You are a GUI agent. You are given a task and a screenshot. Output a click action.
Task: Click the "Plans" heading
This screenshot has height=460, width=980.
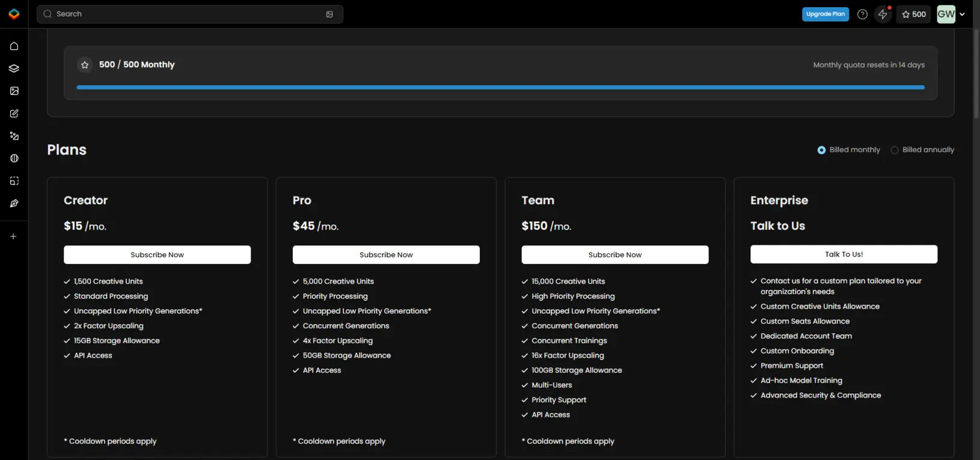tap(67, 150)
